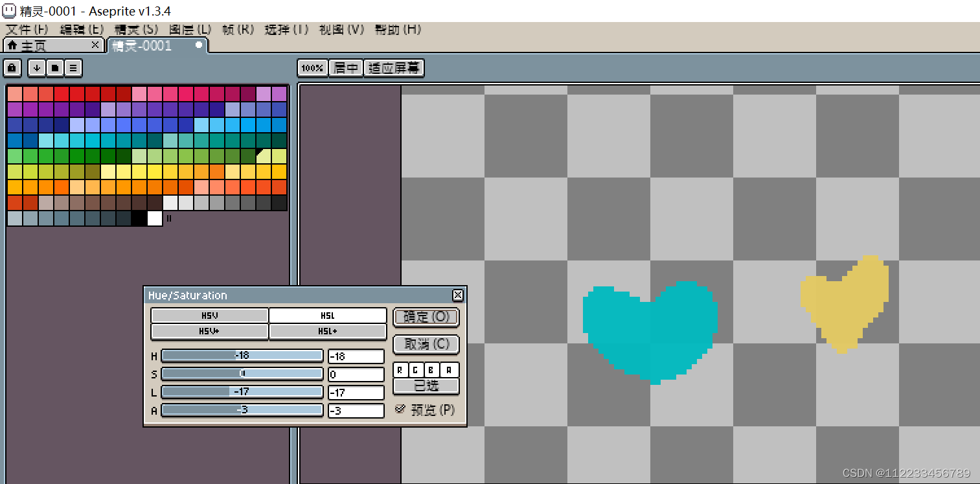Image resolution: width=980 pixels, height=484 pixels.
Task: Open the palette options hamburger menu
Action: [x=73, y=67]
